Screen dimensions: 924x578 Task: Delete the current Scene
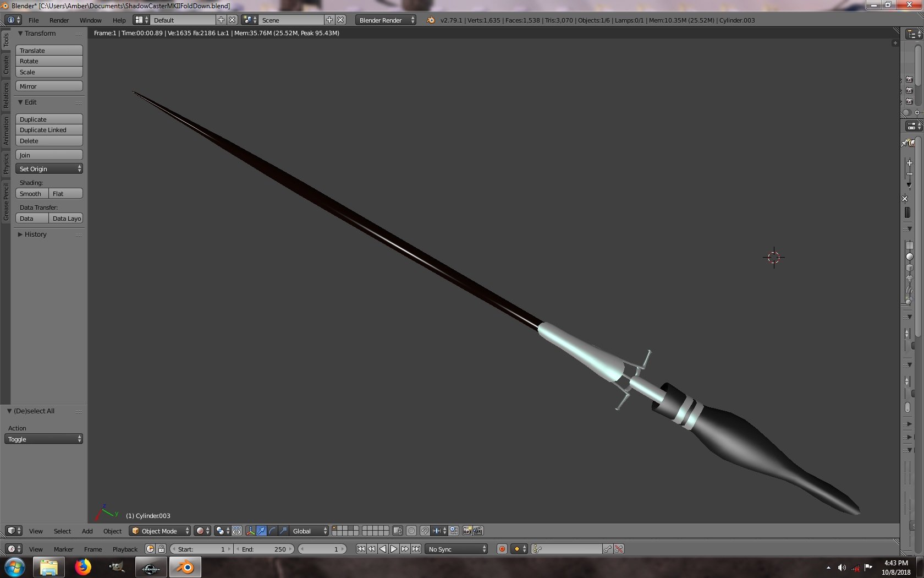tap(341, 20)
